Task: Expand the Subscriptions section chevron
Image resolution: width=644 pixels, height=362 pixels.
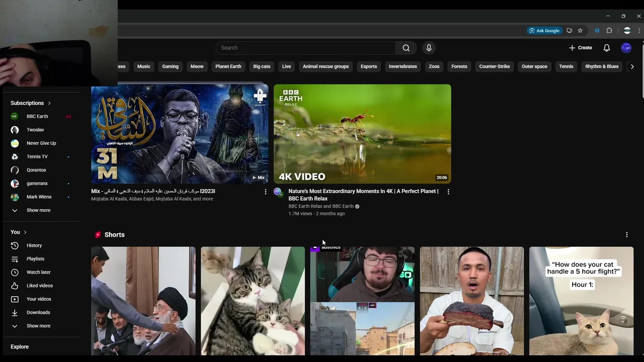Action: pos(49,103)
